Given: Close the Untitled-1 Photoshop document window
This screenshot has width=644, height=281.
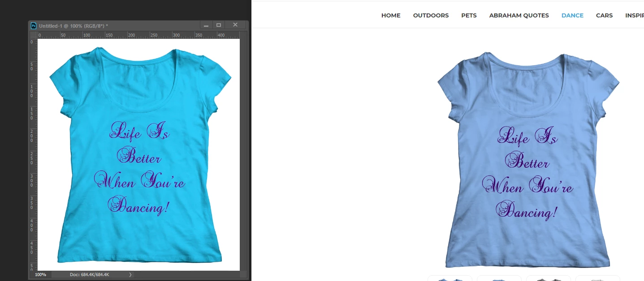Looking at the screenshot, I should [x=235, y=26].
